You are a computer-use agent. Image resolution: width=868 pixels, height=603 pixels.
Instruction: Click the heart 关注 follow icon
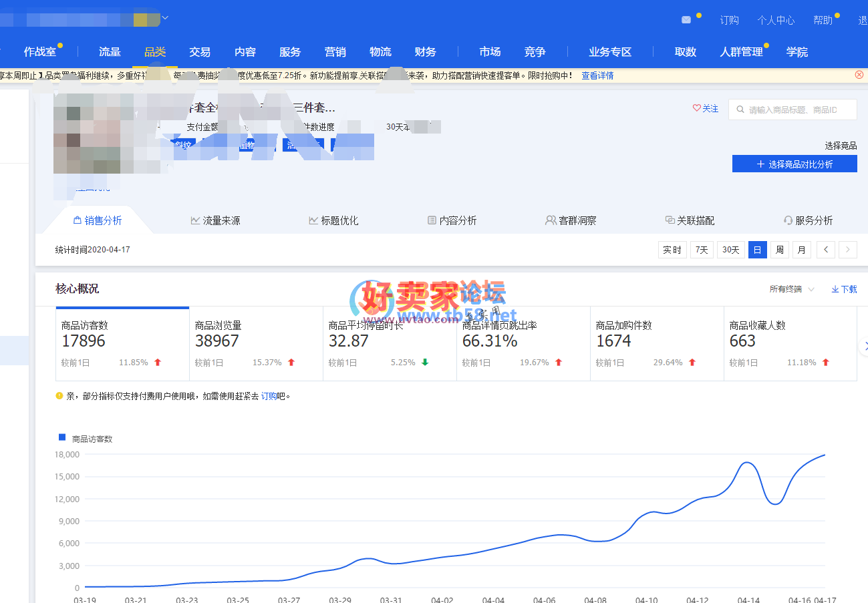pos(697,108)
